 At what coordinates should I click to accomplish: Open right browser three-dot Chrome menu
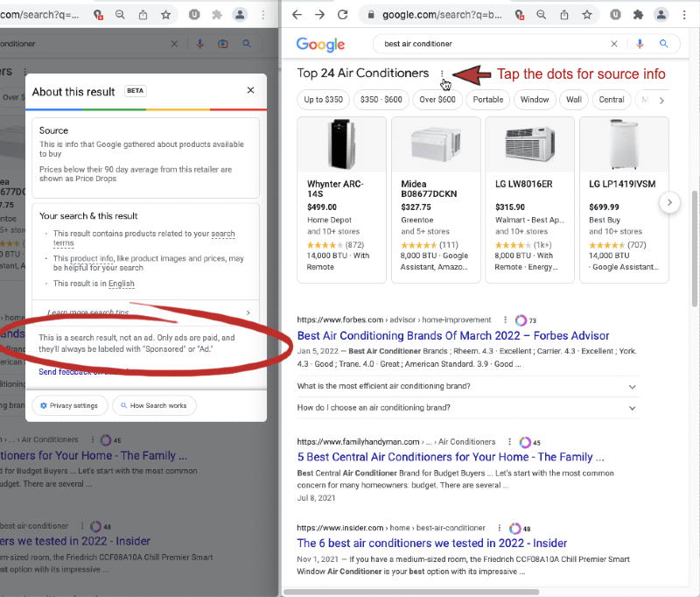pos(684,15)
